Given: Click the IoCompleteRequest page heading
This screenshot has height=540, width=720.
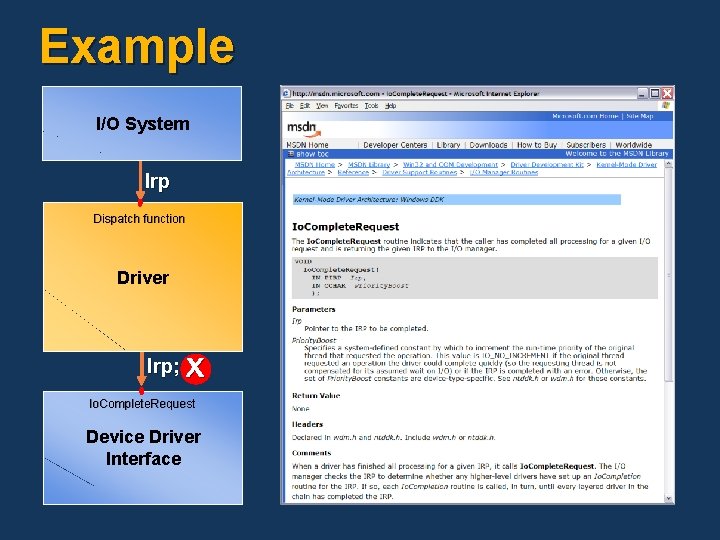Looking at the screenshot, I should (x=345, y=226).
